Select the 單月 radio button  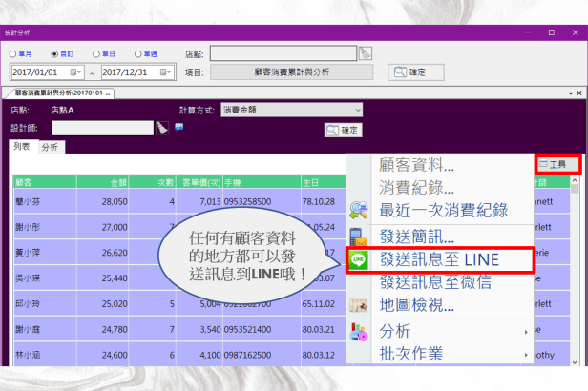click(x=14, y=54)
